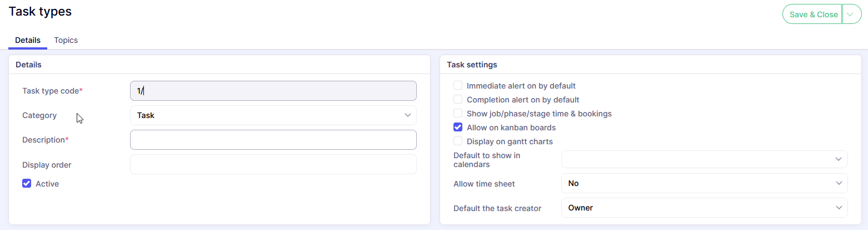Click the Task types page title

40,11
